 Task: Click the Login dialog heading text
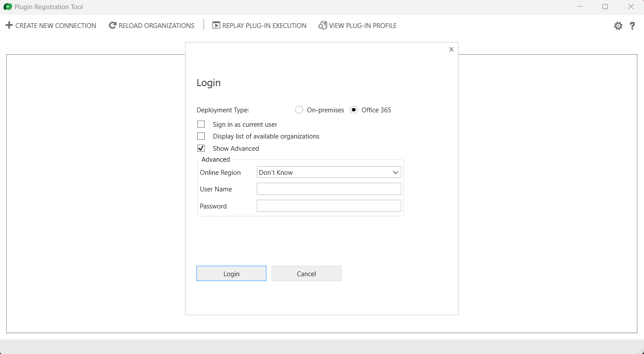pyautogui.click(x=209, y=83)
